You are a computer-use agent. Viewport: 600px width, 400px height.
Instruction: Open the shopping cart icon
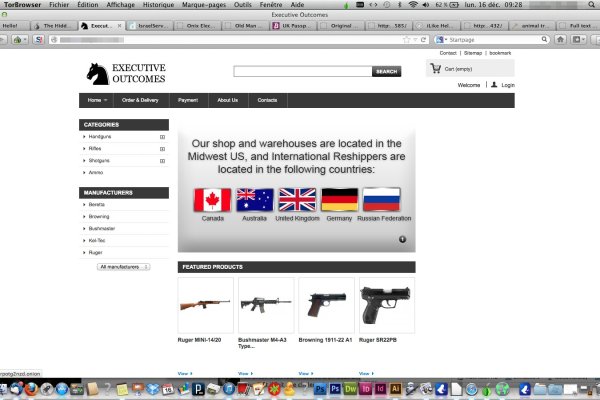click(x=435, y=69)
